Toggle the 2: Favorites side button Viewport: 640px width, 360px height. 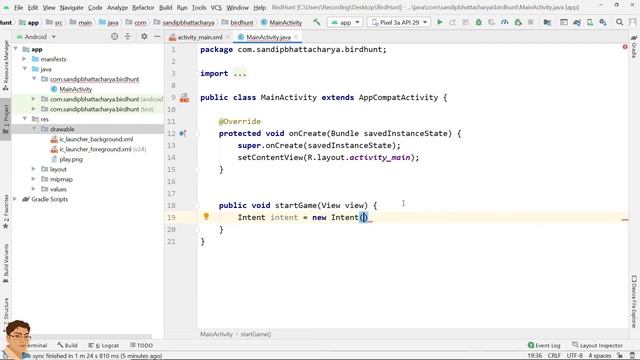[x=6, y=212]
